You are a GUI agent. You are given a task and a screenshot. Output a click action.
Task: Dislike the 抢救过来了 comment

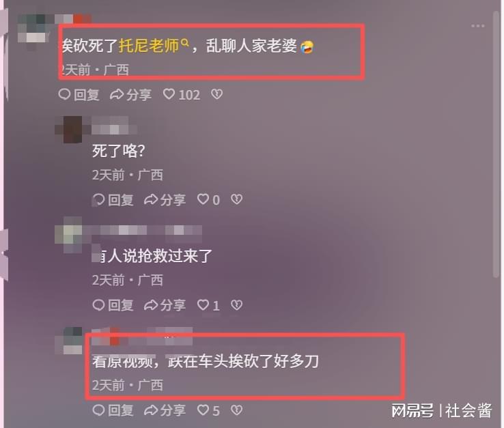pos(236,304)
